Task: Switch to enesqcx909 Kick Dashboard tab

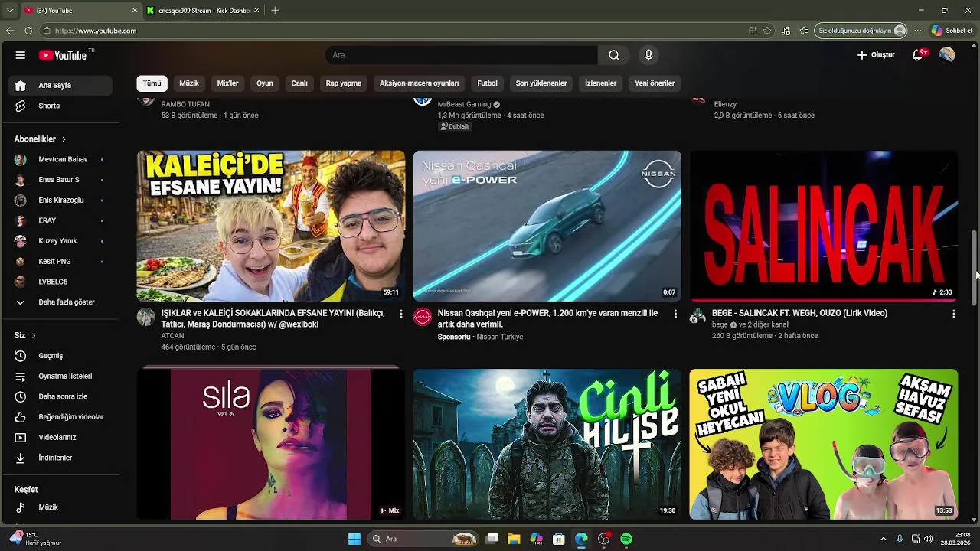Action: point(203,11)
